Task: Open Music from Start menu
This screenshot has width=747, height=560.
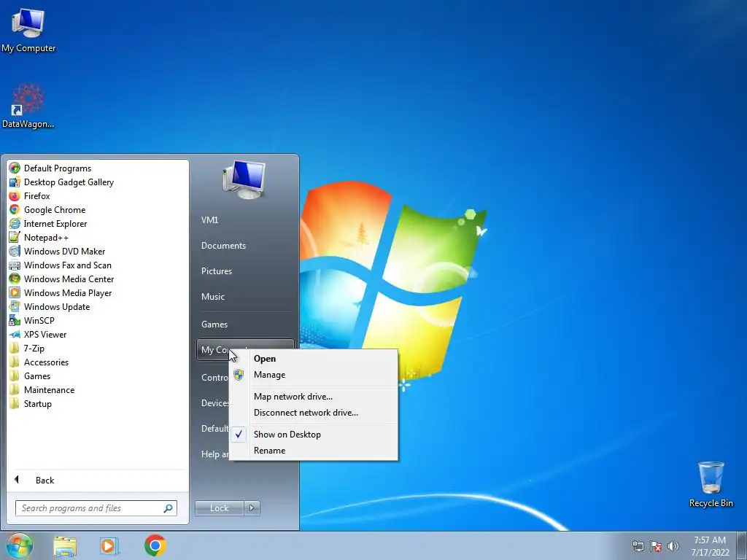Action: pyautogui.click(x=212, y=297)
